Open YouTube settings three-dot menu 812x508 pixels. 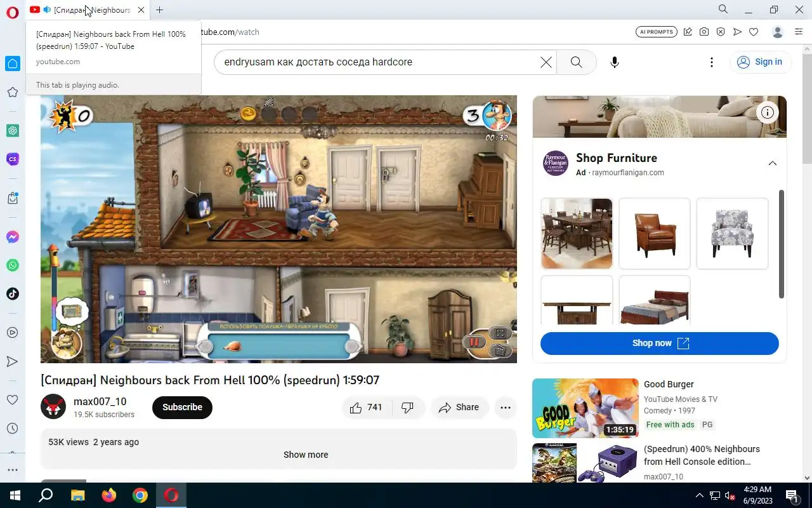712,62
